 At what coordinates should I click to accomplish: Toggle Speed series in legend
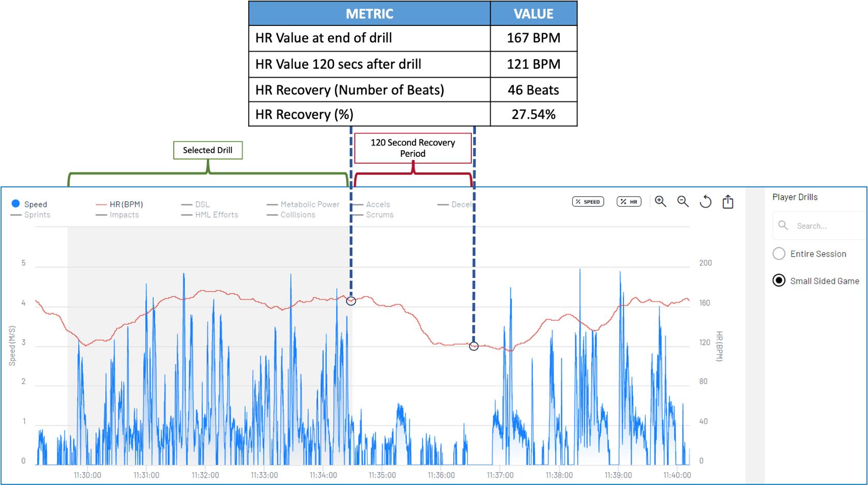29,204
